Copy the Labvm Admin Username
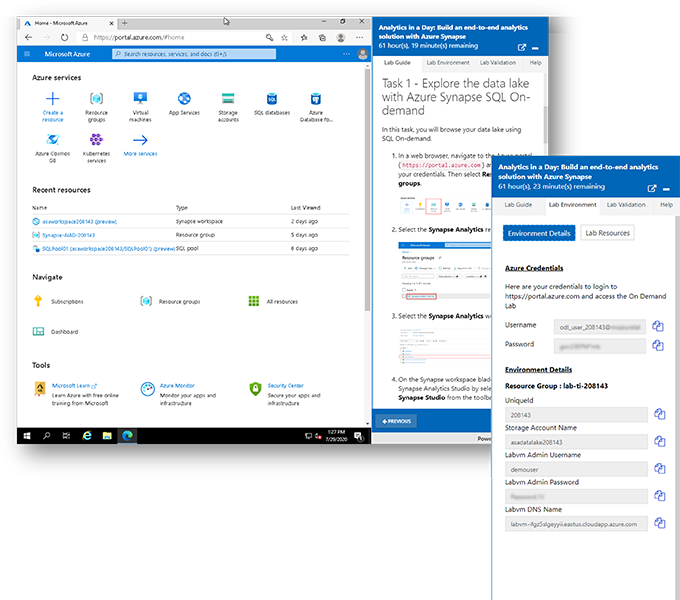This screenshot has width=680, height=600. click(x=660, y=469)
